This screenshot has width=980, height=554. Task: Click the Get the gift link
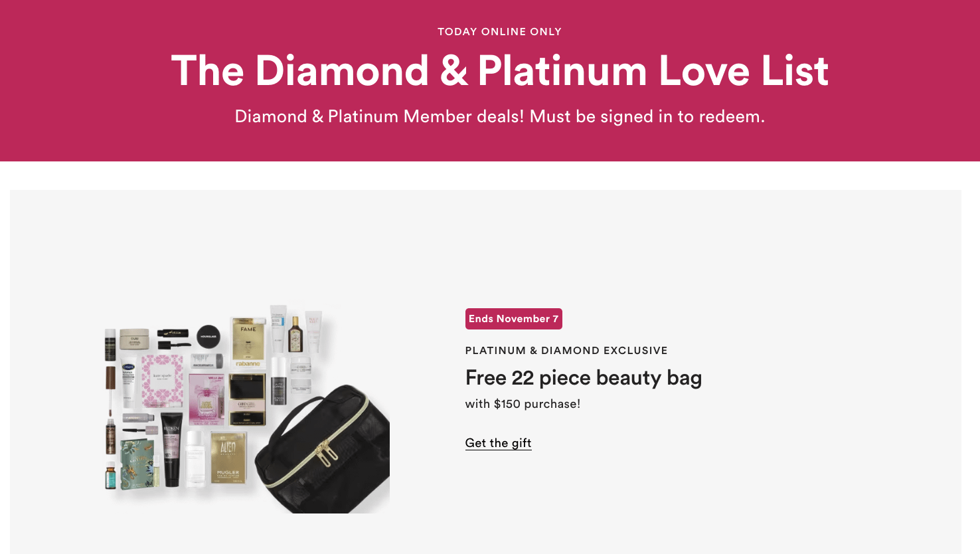(498, 443)
